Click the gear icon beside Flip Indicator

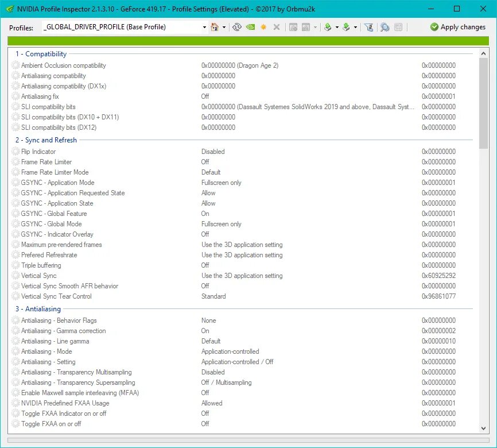pyautogui.click(x=15, y=152)
